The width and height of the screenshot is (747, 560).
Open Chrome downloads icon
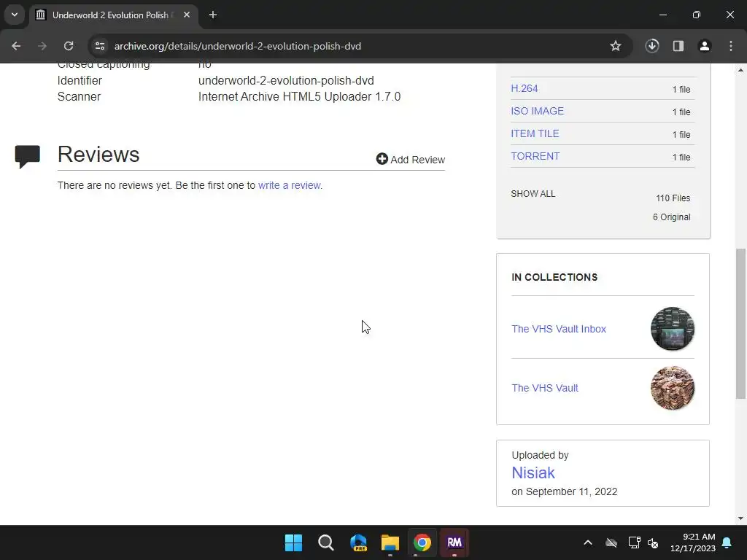click(x=652, y=46)
